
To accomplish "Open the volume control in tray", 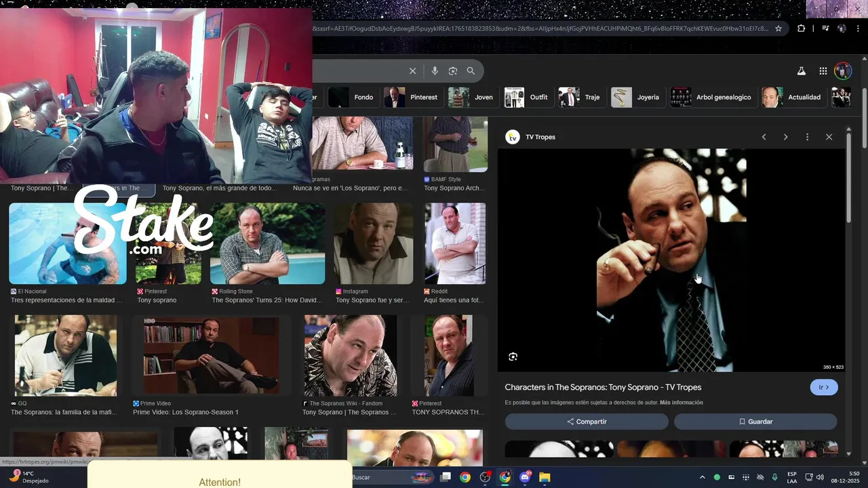I will pos(821,478).
